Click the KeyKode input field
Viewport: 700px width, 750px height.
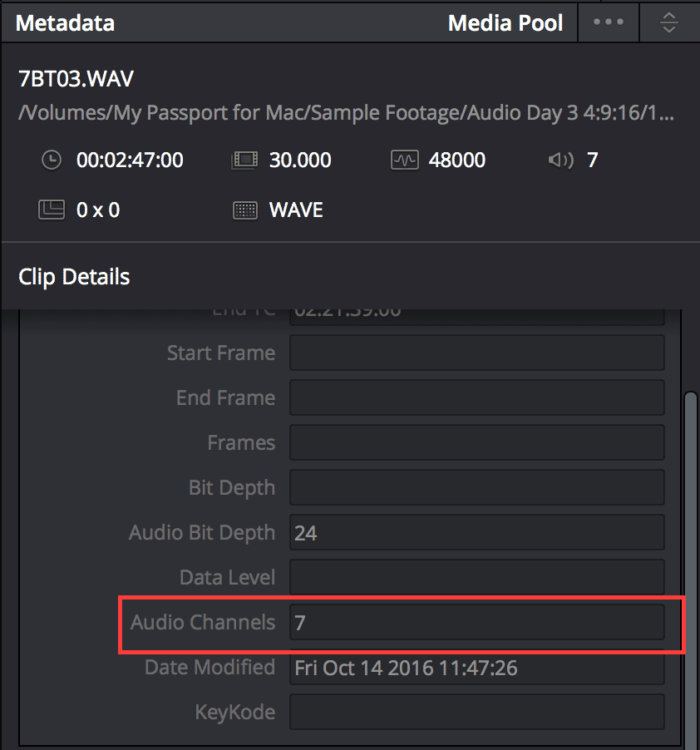tap(476, 713)
